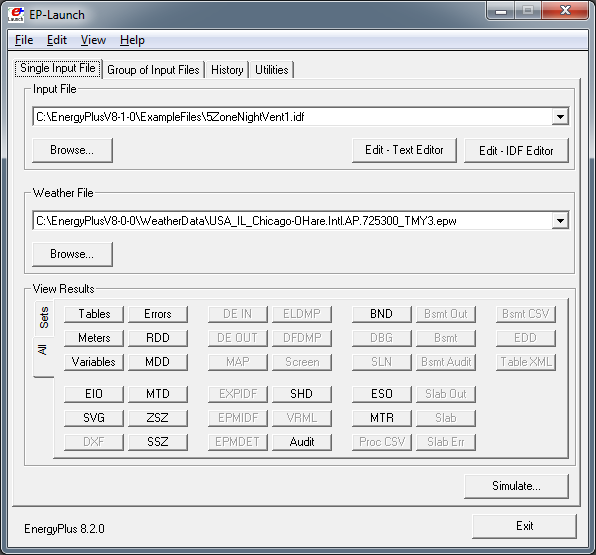Click the Screen button
The image size is (596, 555).
302,362
